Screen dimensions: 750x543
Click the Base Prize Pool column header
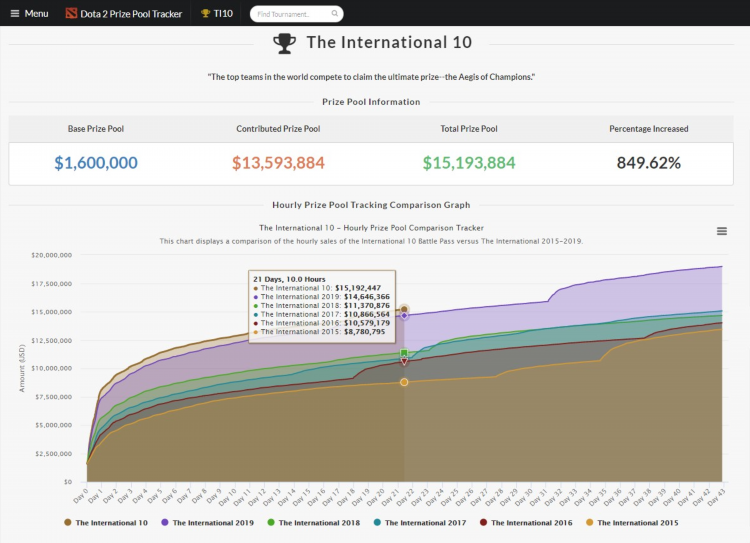coord(96,129)
